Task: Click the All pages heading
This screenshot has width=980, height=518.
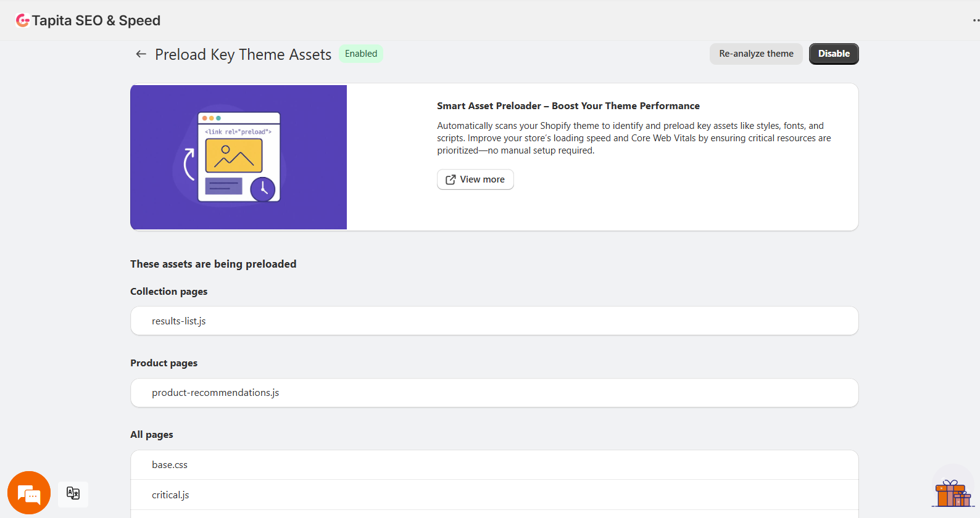Action: point(151,434)
